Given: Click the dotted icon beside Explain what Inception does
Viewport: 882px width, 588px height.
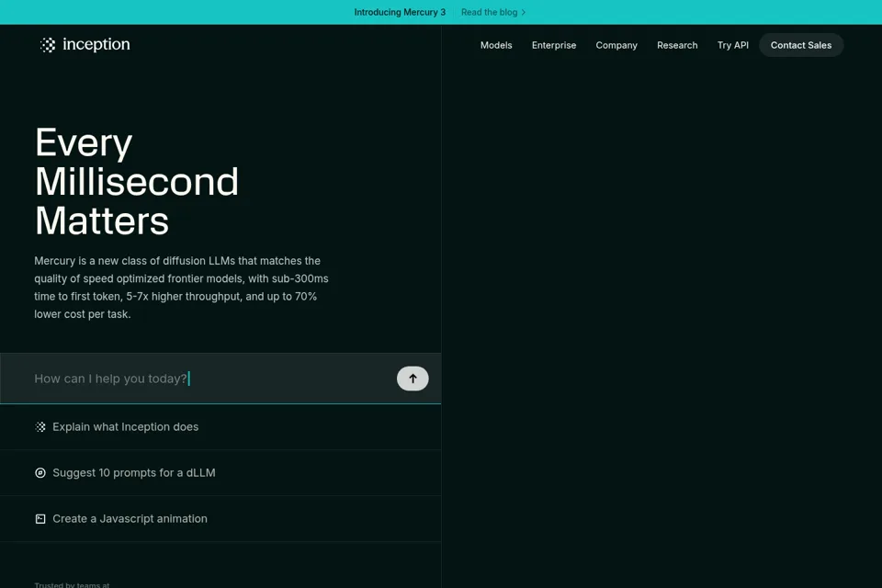Looking at the screenshot, I should point(40,427).
